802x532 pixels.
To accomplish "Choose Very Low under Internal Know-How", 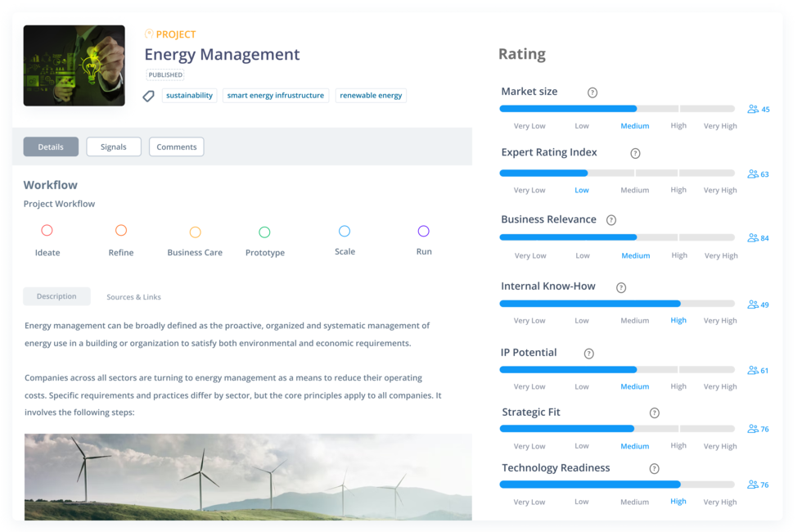I will point(529,321).
